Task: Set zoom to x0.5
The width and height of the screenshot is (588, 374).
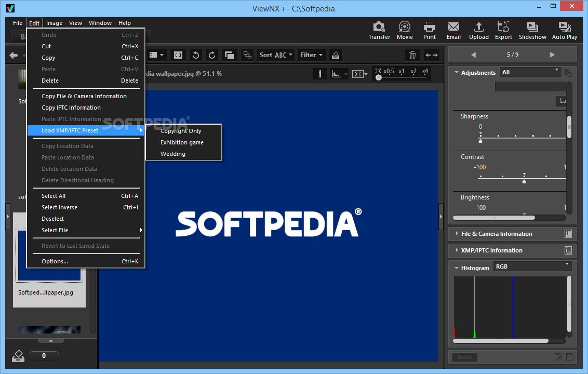Action: 389,71
